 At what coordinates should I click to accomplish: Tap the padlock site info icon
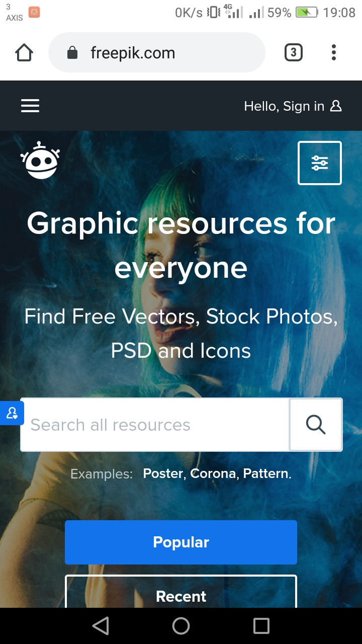click(72, 53)
